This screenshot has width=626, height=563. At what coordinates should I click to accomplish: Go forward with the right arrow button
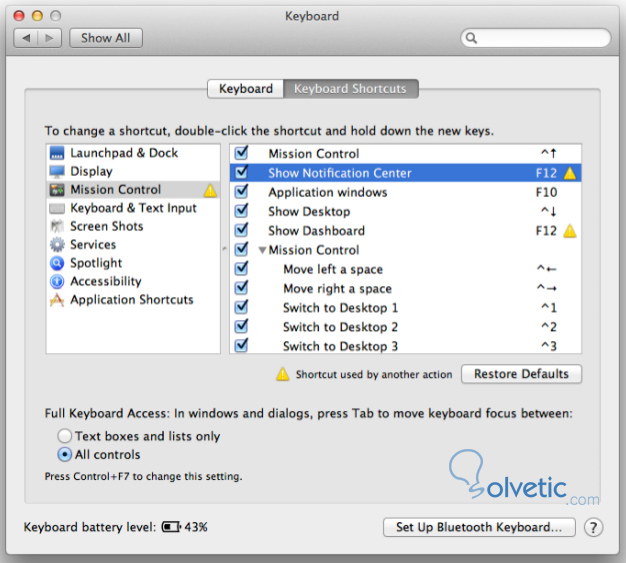50,38
